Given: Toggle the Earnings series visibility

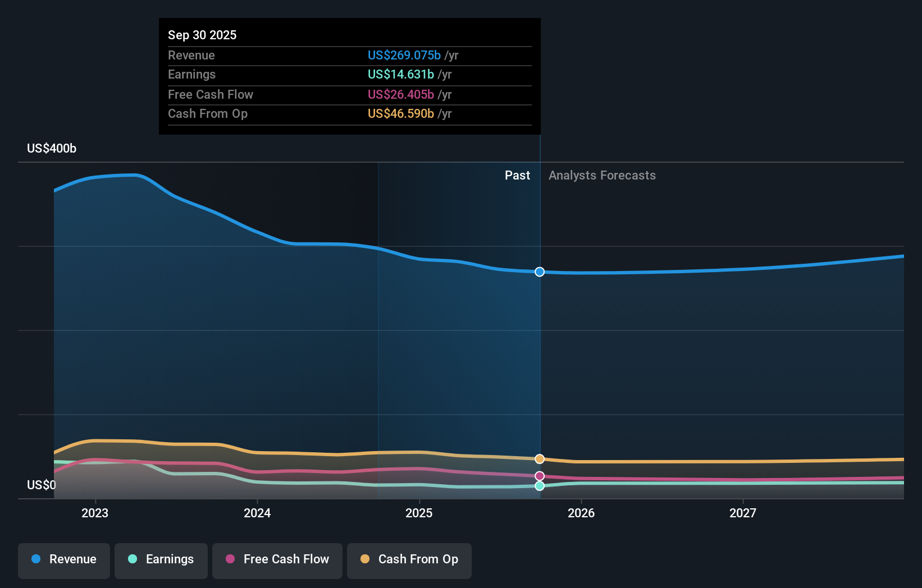Looking at the screenshot, I should 161,559.
